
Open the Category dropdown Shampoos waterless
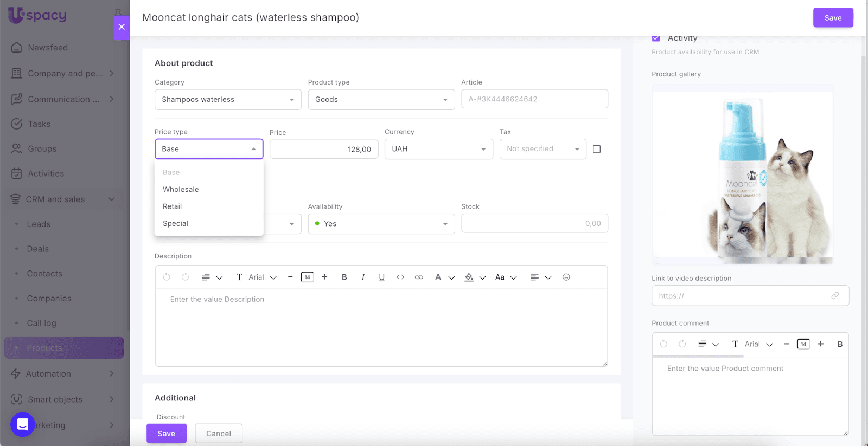point(228,100)
